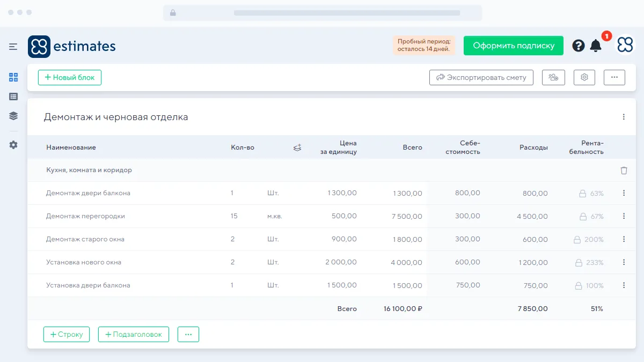Open more options in the top toolbar
The height and width of the screenshot is (362, 644).
tap(614, 78)
